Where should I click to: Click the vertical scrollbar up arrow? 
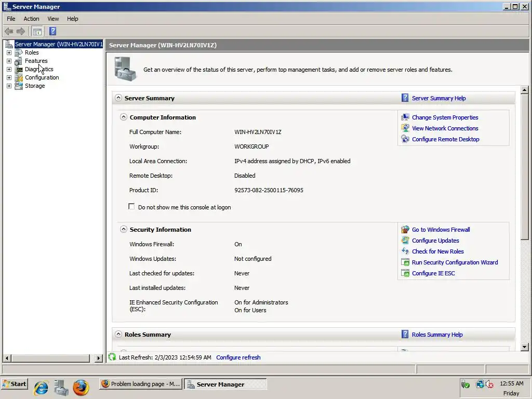pyautogui.click(x=524, y=90)
